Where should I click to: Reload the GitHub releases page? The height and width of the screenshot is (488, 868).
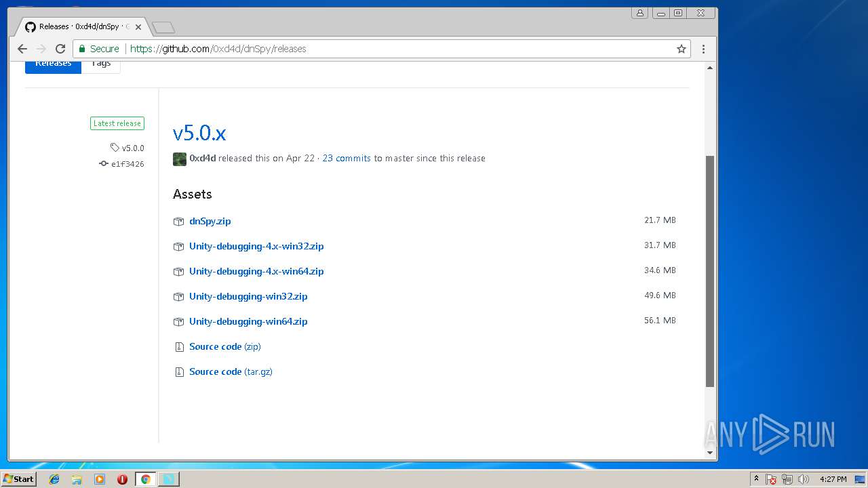point(60,49)
